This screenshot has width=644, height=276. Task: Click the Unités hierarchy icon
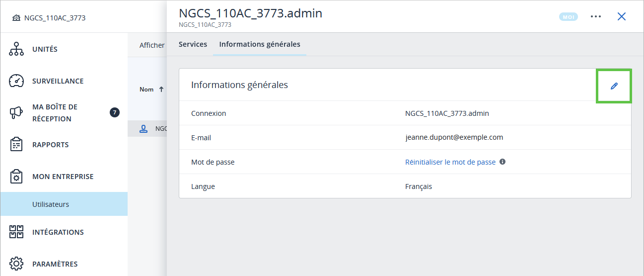[16, 49]
